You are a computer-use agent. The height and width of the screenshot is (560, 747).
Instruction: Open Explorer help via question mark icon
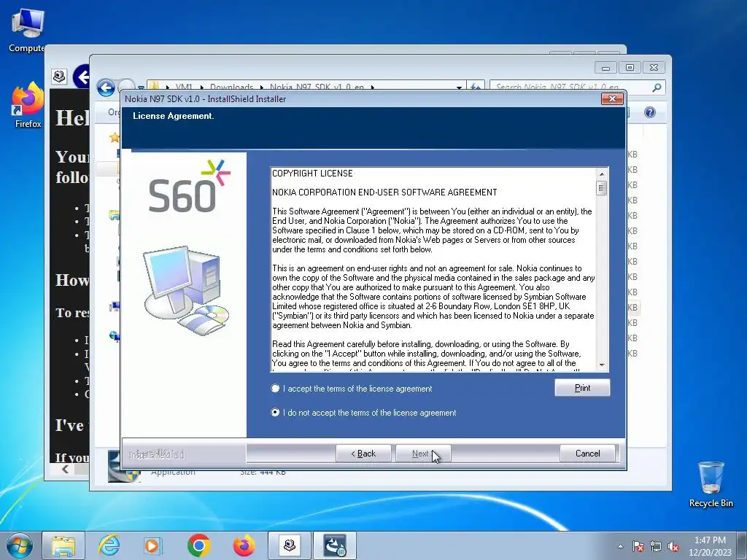click(x=650, y=112)
